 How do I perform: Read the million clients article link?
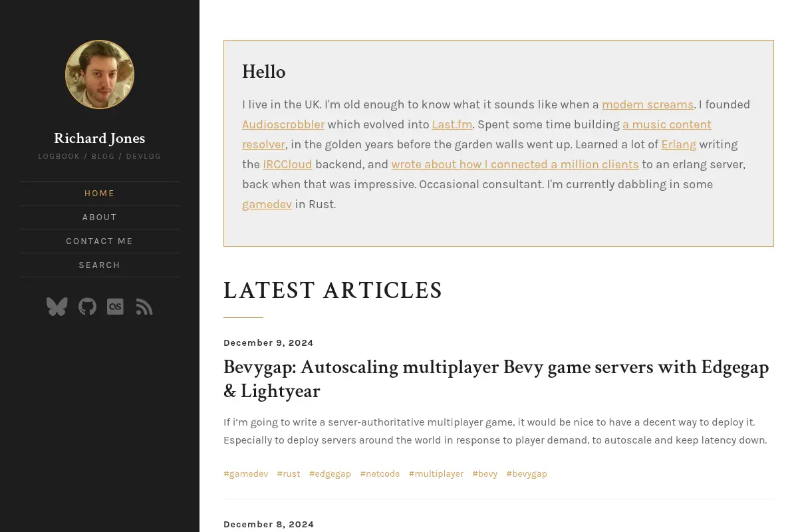pos(515,164)
